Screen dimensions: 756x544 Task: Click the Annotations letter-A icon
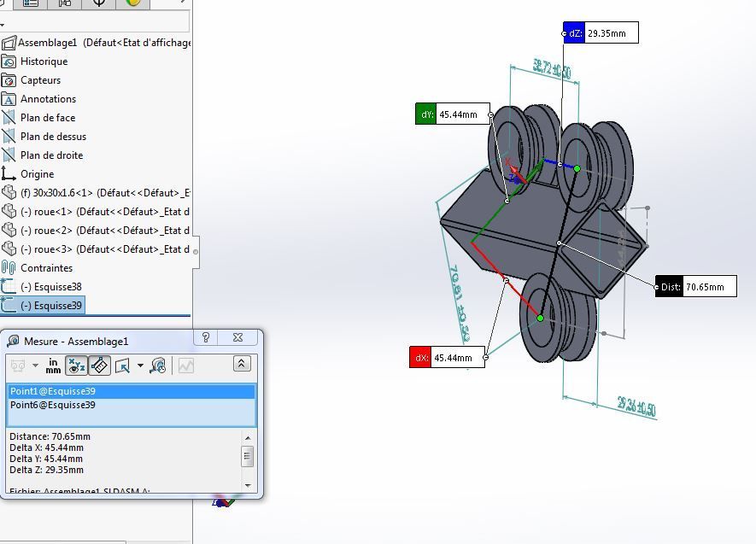[9, 99]
